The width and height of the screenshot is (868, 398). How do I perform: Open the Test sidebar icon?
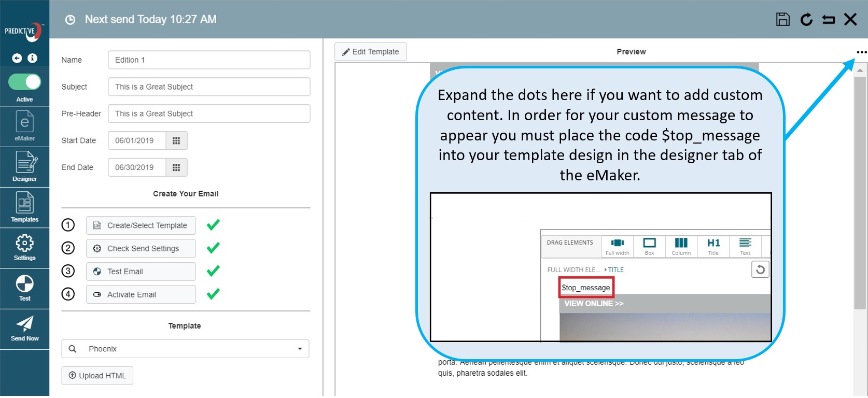(x=25, y=288)
